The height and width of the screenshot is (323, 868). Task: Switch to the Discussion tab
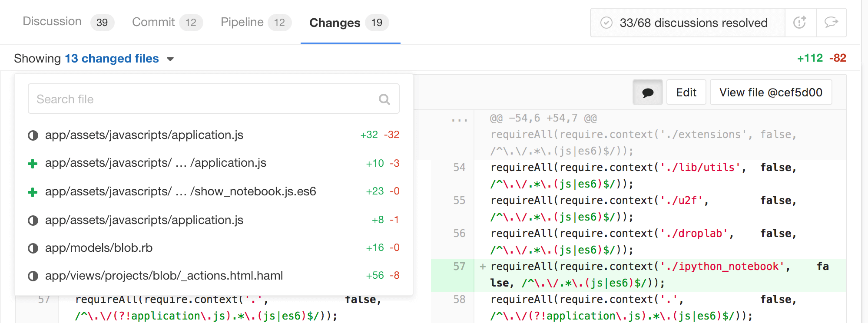click(x=52, y=22)
